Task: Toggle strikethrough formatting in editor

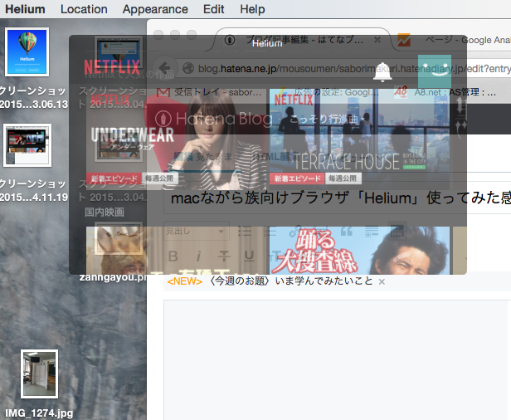Action: [224, 256]
